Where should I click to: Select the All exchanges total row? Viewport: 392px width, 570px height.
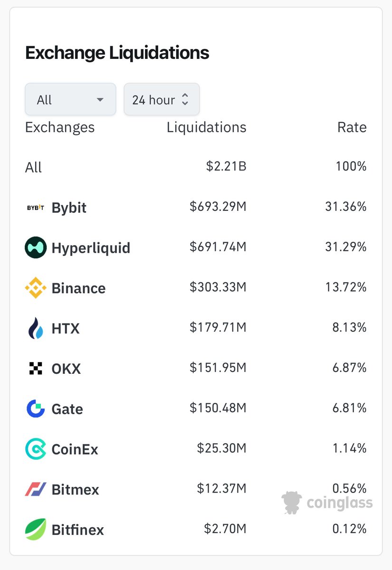pyautogui.click(x=34, y=167)
